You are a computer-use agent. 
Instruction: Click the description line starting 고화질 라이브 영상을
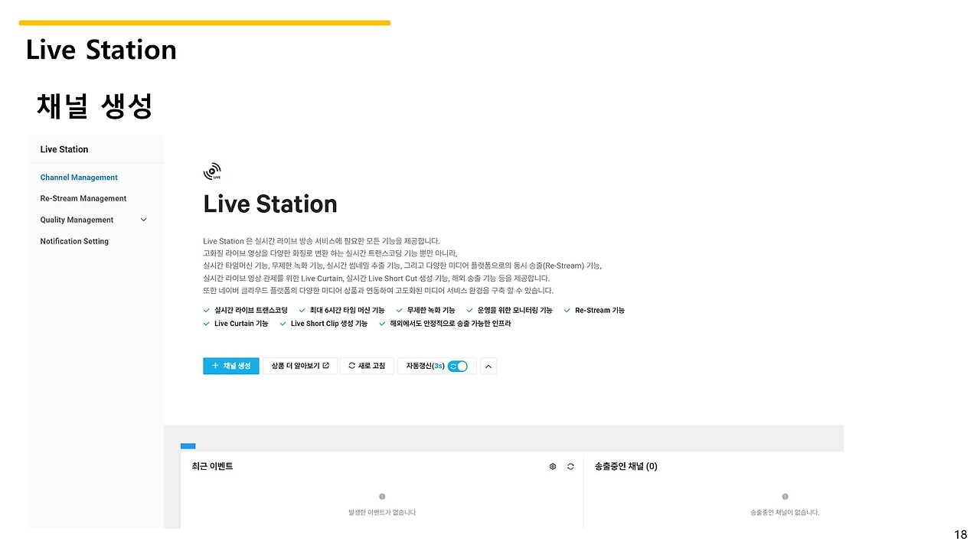click(x=330, y=253)
